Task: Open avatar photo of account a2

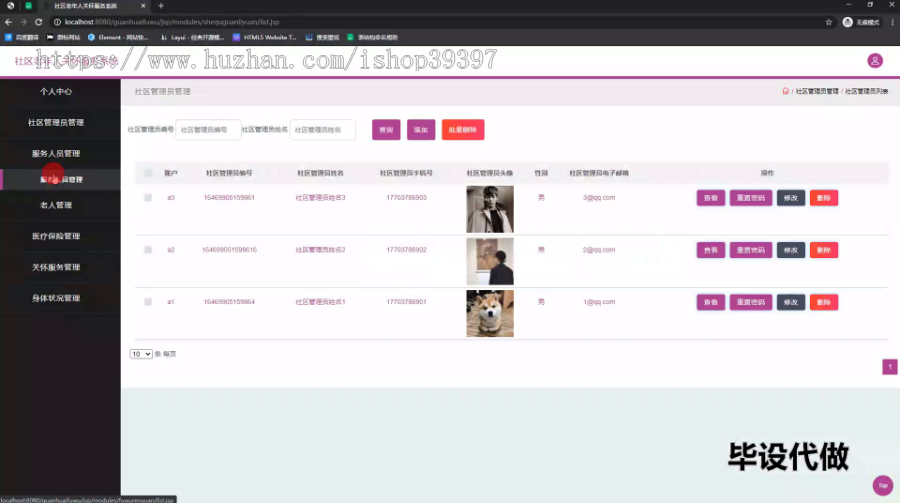Action: pyautogui.click(x=490, y=261)
